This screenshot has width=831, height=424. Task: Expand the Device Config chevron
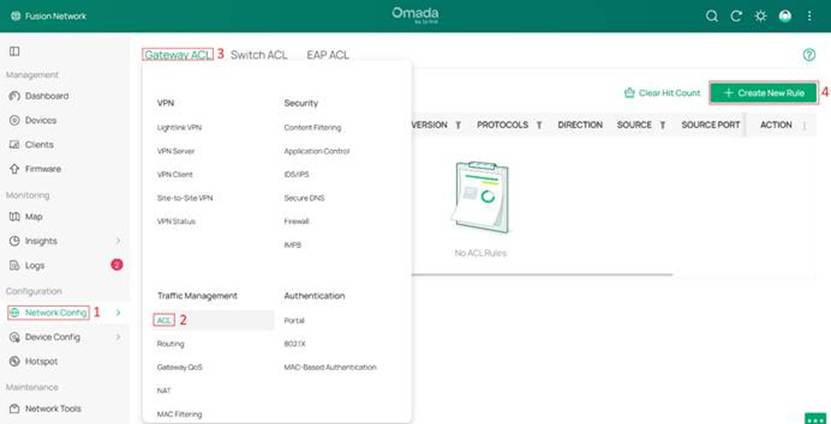click(x=118, y=337)
